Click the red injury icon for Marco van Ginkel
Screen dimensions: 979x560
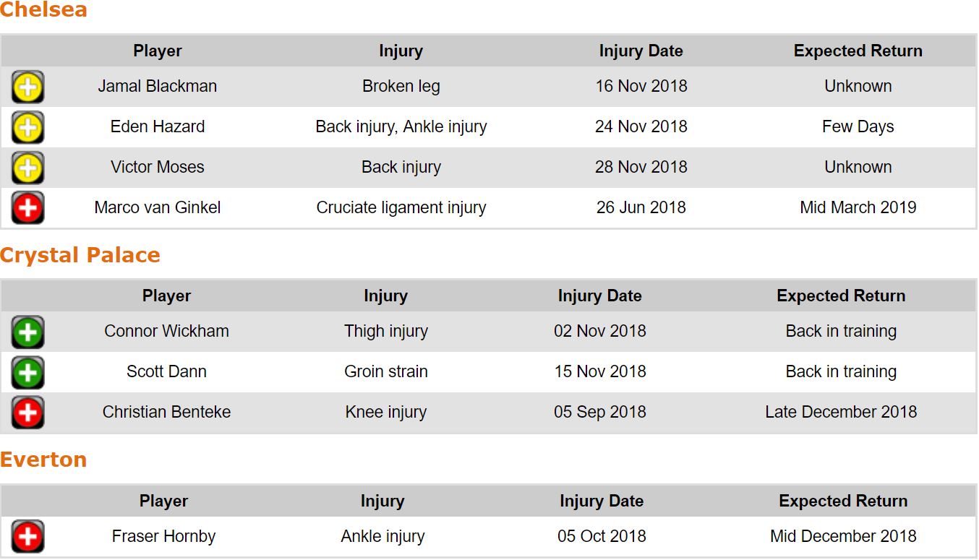pyautogui.click(x=27, y=209)
